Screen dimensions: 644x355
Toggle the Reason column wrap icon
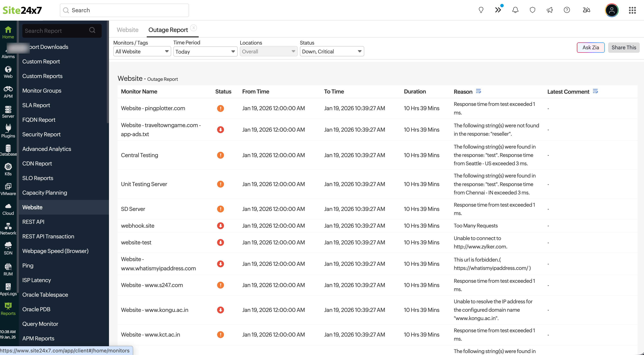point(478,91)
